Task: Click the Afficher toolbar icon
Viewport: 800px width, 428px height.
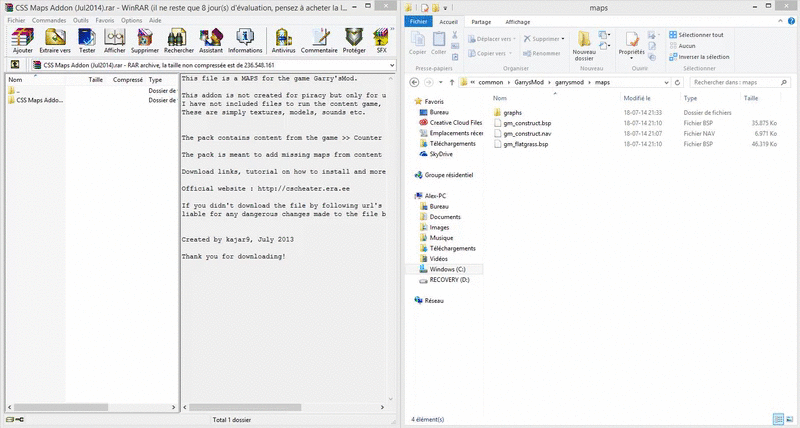Action: [115, 37]
